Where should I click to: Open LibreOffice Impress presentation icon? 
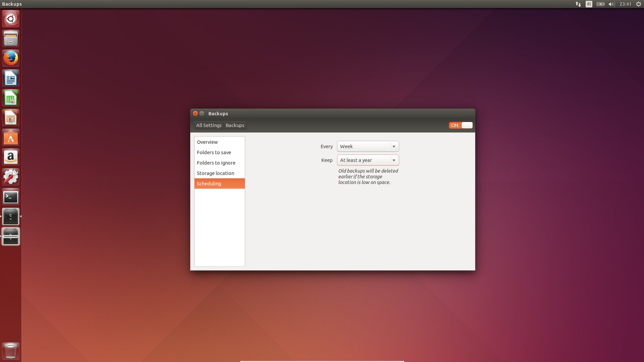(11, 118)
